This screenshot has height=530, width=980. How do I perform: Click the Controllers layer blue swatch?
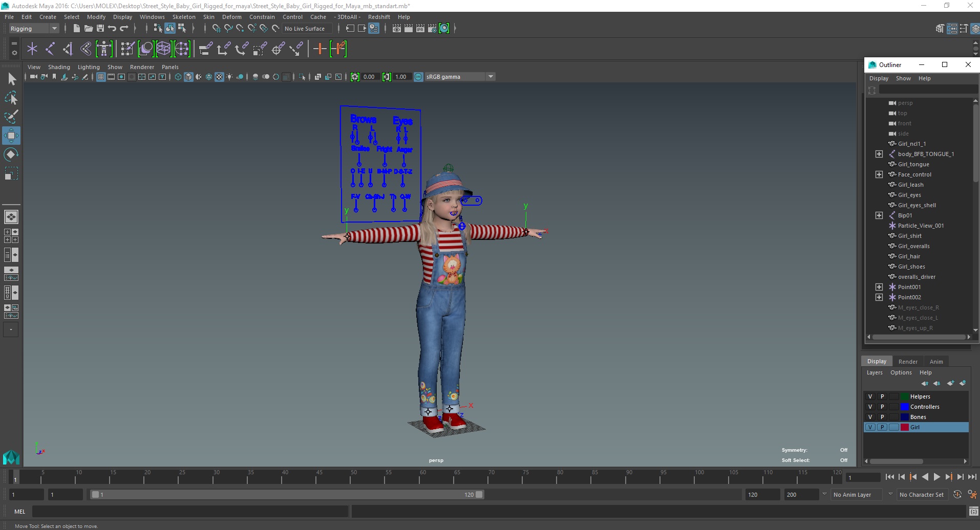pos(905,407)
